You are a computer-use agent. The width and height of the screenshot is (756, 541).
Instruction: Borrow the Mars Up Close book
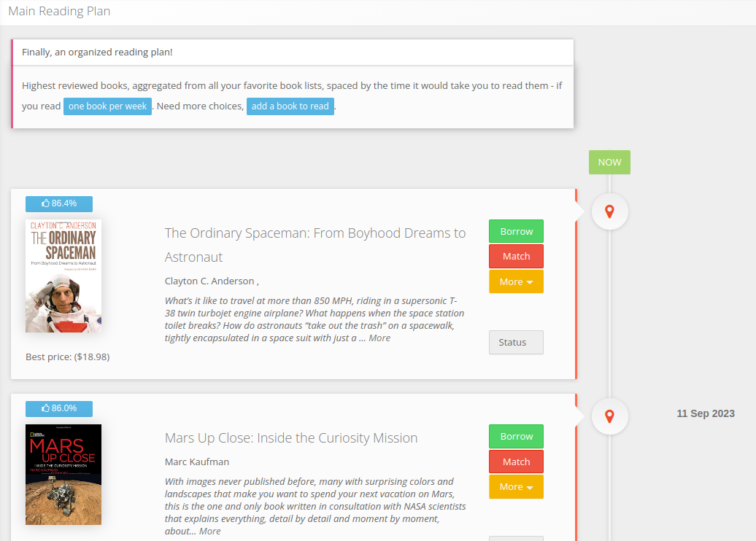click(516, 436)
